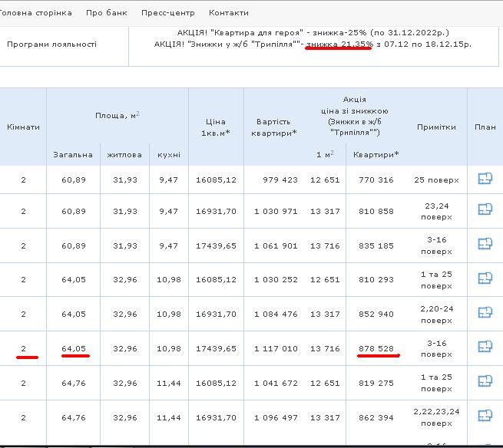Select the 2,20-24 поверх note

437,315
